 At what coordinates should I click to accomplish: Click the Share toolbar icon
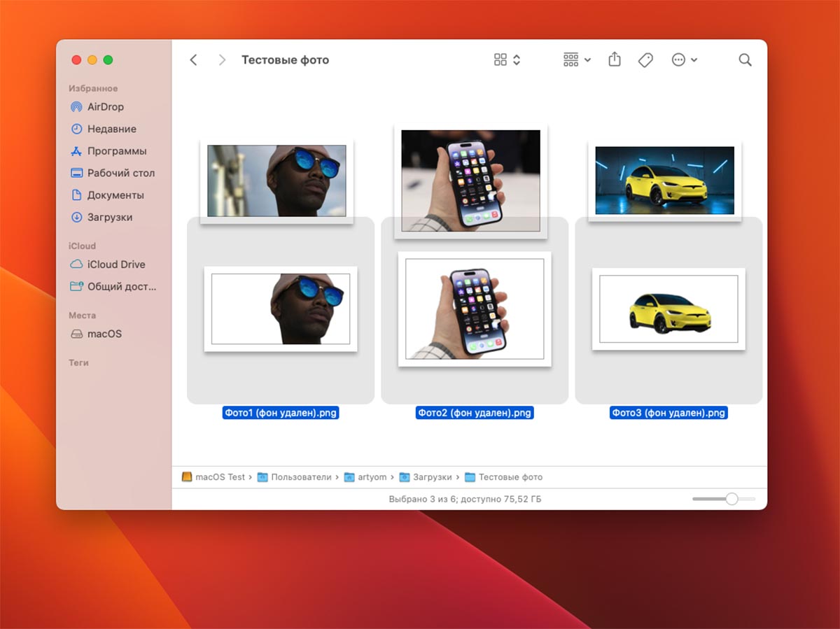pos(615,59)
